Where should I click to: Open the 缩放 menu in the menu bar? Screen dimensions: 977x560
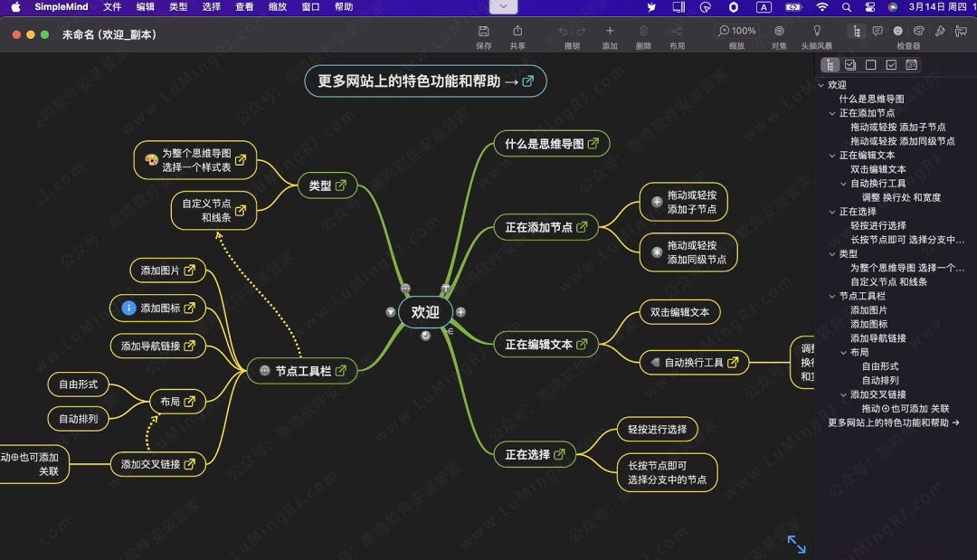pyautogui.click(x=277, y=6)
